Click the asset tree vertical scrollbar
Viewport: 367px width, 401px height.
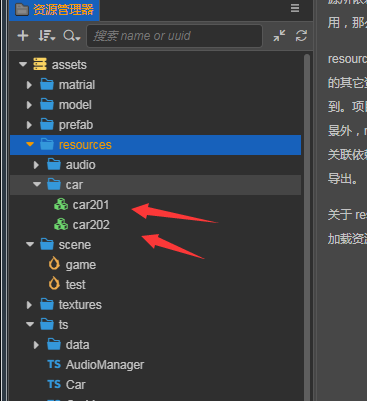[307, 227]
